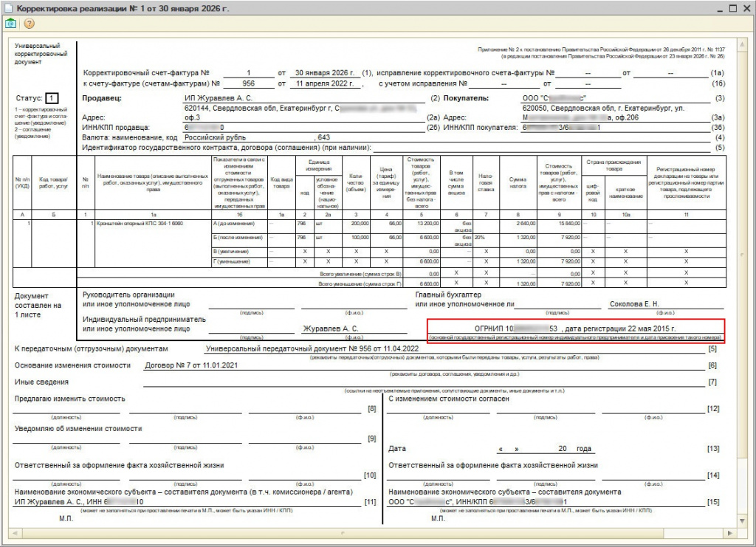Select the 'ИНН/КПП продавца:' label
Image resolution: width=756 pixels, height=547 pixels.
(x=116, y=128)
